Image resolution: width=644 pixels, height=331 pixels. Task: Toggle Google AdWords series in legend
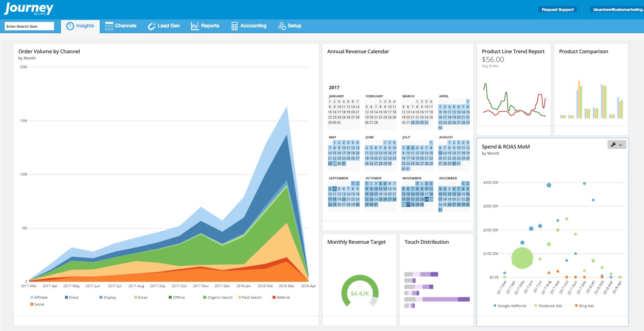coord(510,306)
